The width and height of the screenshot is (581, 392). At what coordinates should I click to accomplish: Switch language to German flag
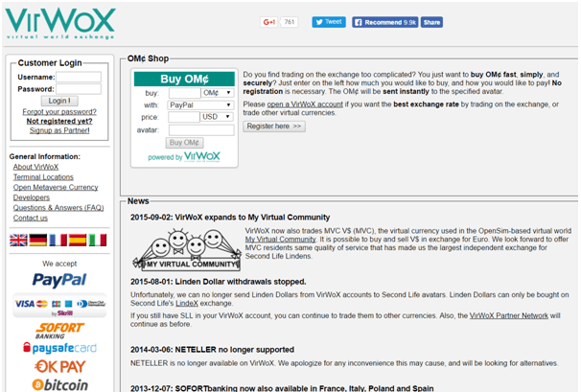(x=38, y=241)
